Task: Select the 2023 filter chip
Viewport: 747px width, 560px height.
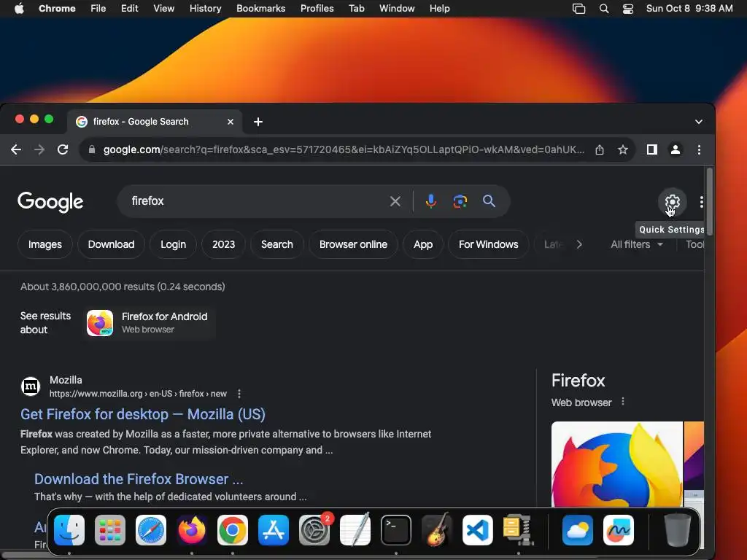Action: click(x=223, y=244)
